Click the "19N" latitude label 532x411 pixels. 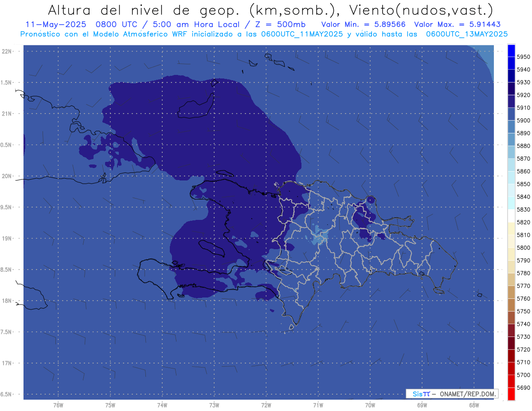[6, 239]
